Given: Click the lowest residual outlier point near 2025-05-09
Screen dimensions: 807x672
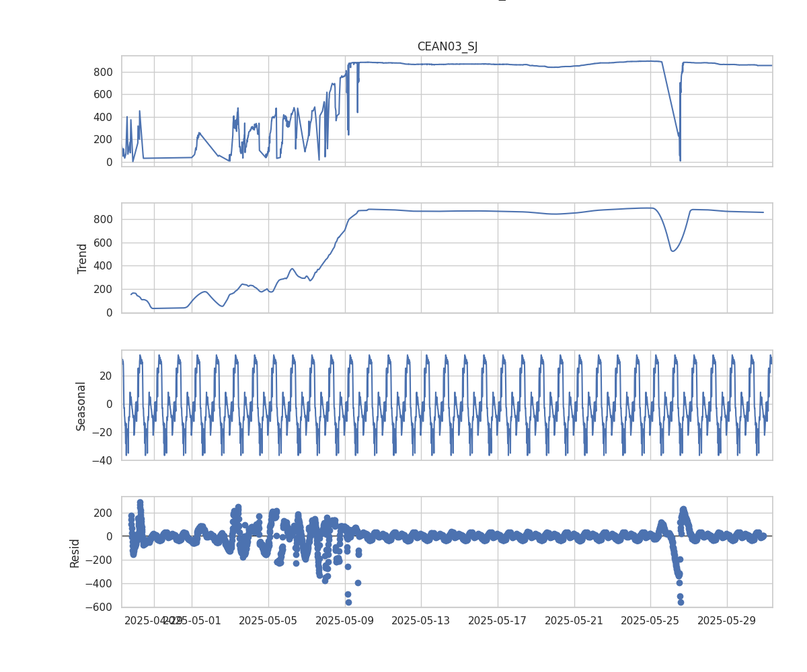Looking at the screenshot, I should pos(348,602).
